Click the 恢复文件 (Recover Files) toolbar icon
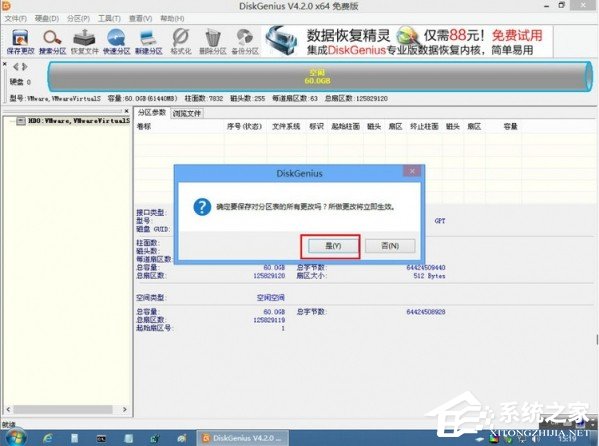The width and height of the screenshot is (599, 446). click(x=84, y=42)
